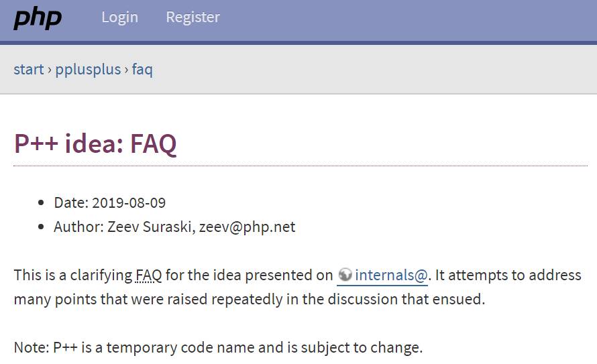Click the line starting "many points that were raised"

[249, 299]
